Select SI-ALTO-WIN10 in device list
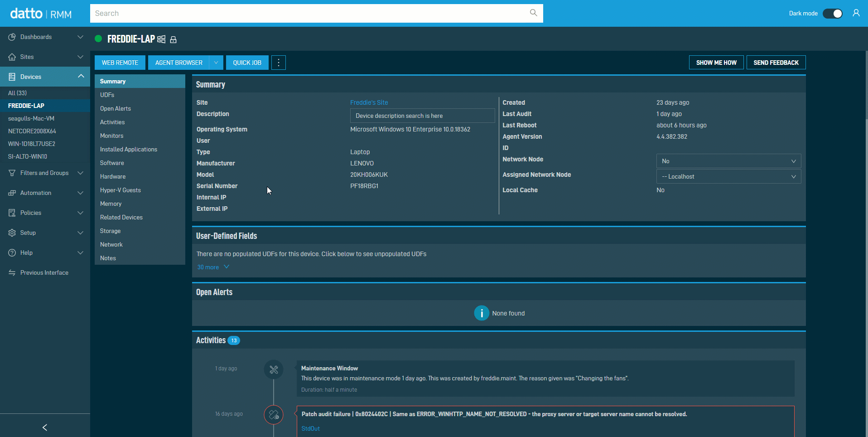 pos(45,156)
